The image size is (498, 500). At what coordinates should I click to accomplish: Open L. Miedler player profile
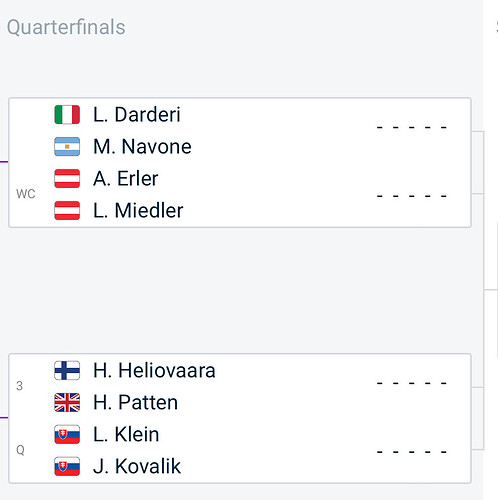click(x=138, y=210)
